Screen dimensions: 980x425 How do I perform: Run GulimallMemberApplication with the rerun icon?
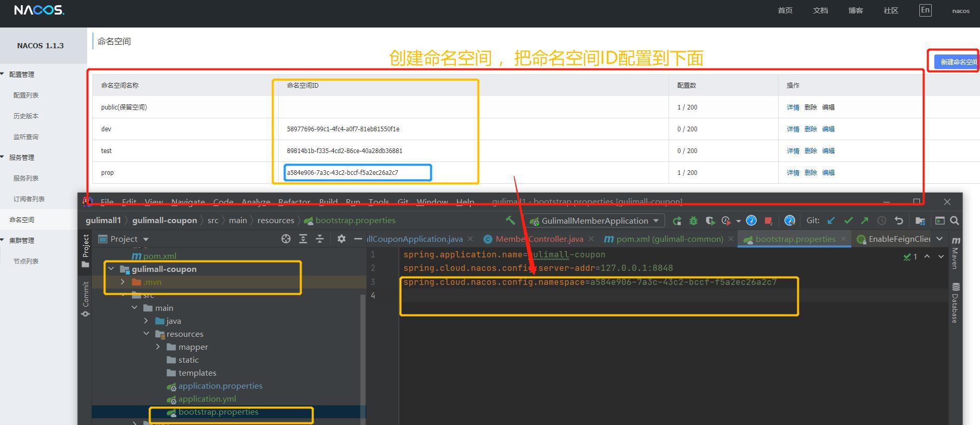click(677, 221)
